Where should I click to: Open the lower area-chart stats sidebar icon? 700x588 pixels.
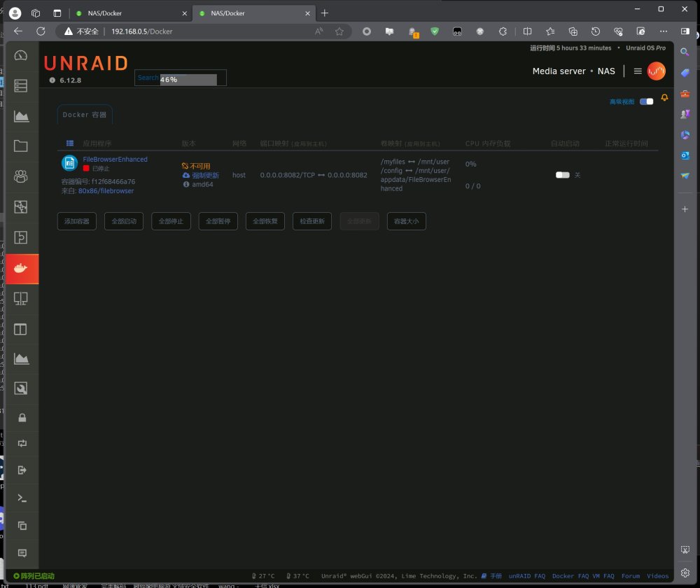pyautogui.click(x=21, y=358)
